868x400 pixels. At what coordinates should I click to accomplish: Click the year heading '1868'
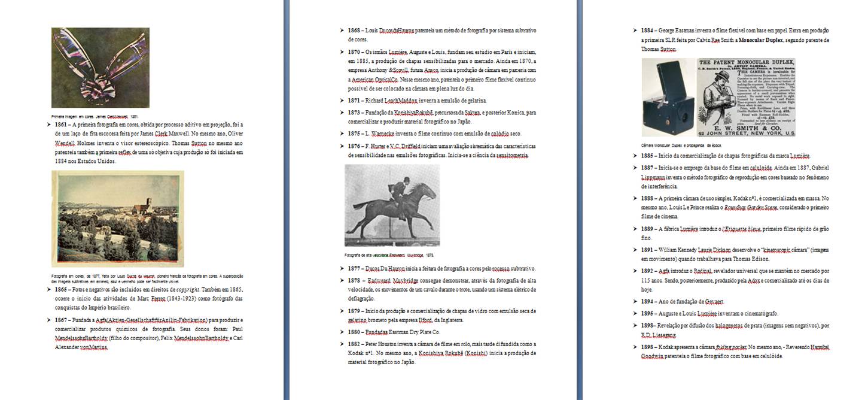[354, 30]
